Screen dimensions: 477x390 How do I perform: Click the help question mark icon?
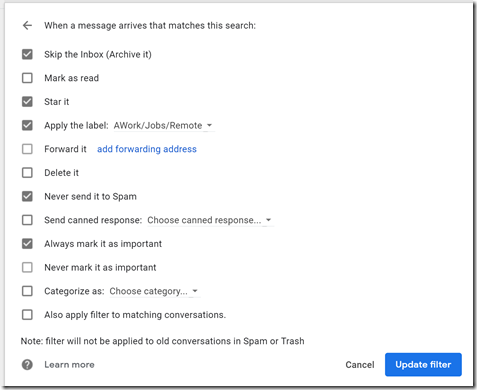(x=27, y=365)
